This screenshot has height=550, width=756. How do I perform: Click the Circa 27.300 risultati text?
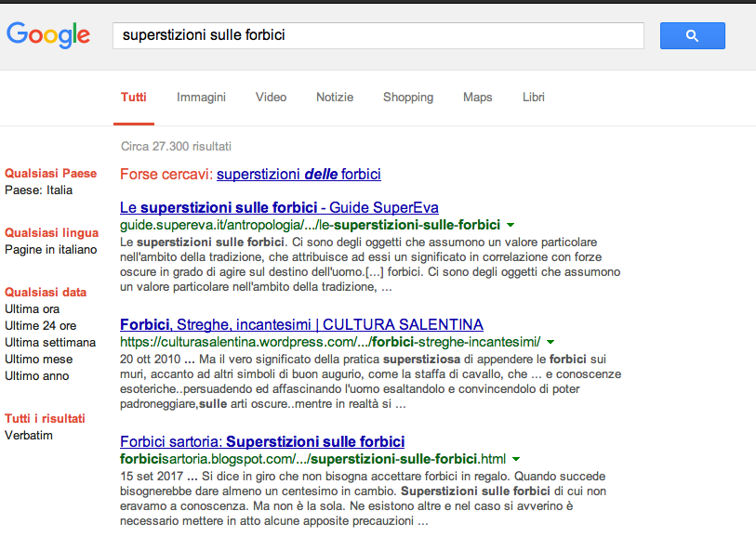click(176, 147)
